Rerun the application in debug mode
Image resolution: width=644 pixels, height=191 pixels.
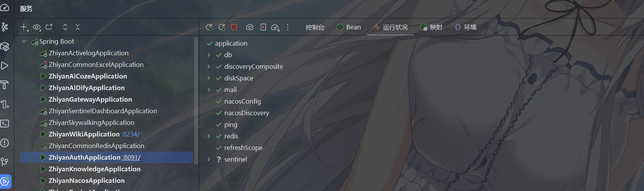point(222,27)
